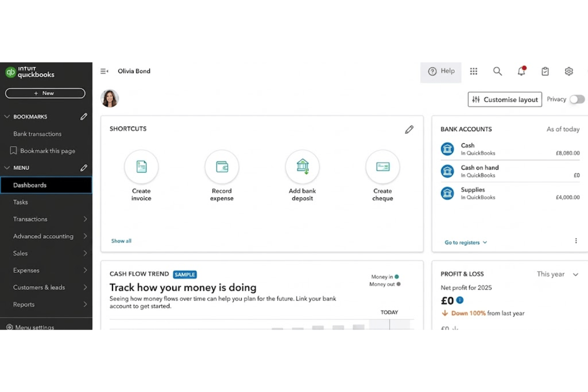Collapse the MENU section chevron
The image size is (588, 392).
tap(7, 168)
